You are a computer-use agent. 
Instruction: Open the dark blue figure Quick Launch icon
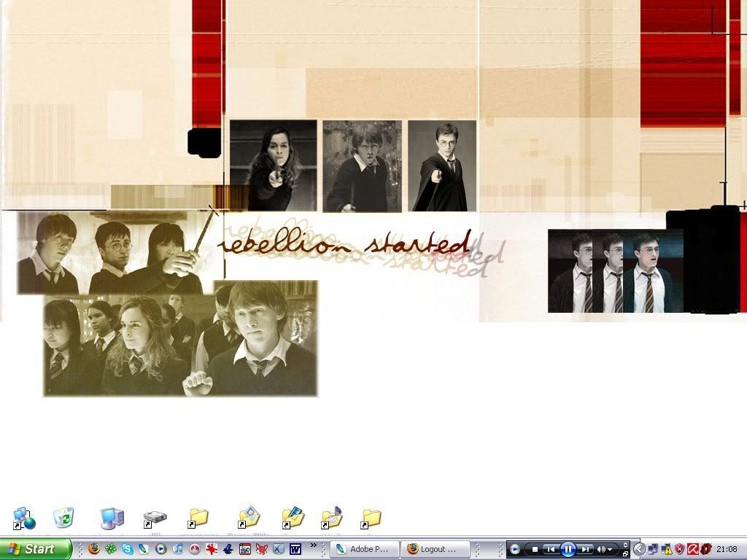228,549
